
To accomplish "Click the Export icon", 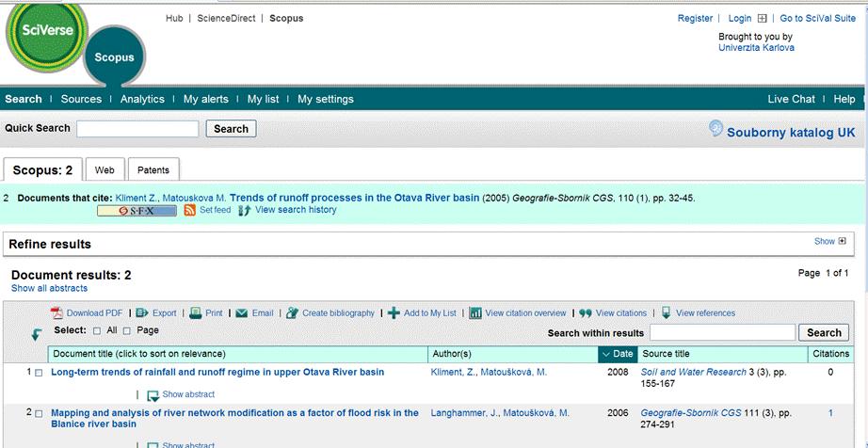I will coord(142,313).
